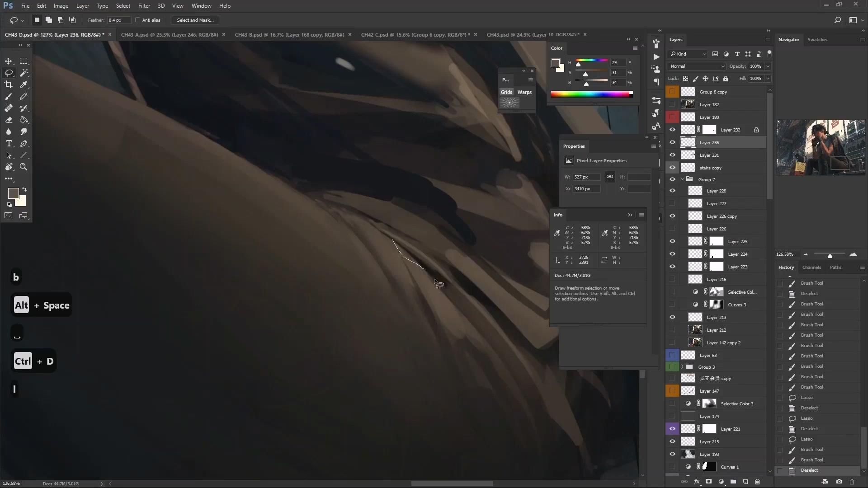Viewport: 868px width, 488px height.
Task: Open the Color panel menu
Action: tap(635, 48)
